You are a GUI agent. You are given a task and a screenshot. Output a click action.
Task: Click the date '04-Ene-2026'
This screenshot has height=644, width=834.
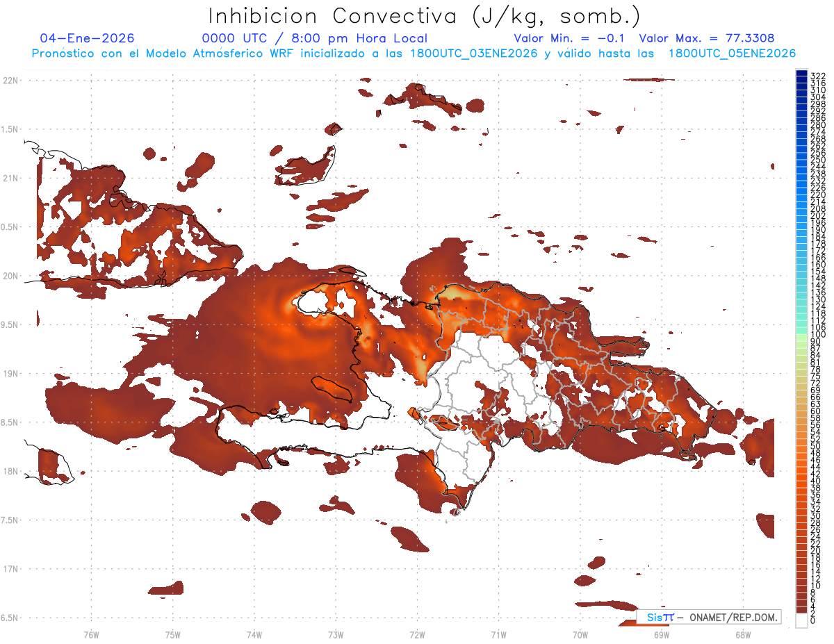[x=88, y=38]
